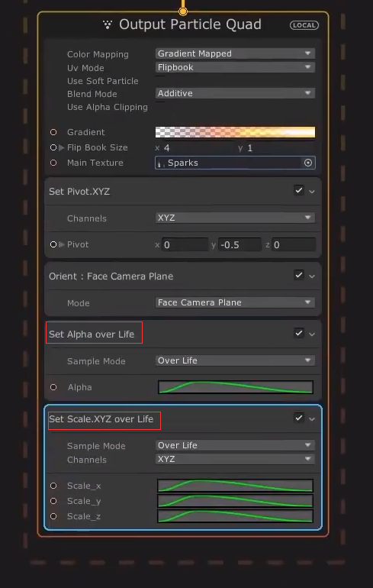Expand the Flip Book Size foldout arrow
Viewport: 373px width, 588px height.
click(x=62, y=147)
